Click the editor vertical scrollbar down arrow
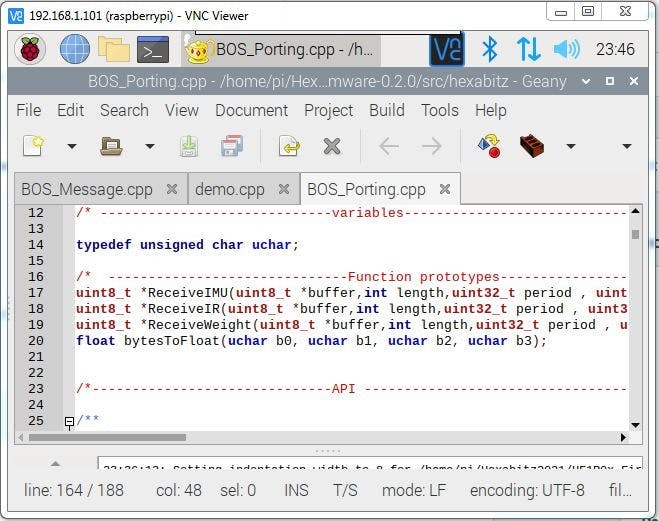This screenshot has width=659, height=521. [x=635, y=425]
